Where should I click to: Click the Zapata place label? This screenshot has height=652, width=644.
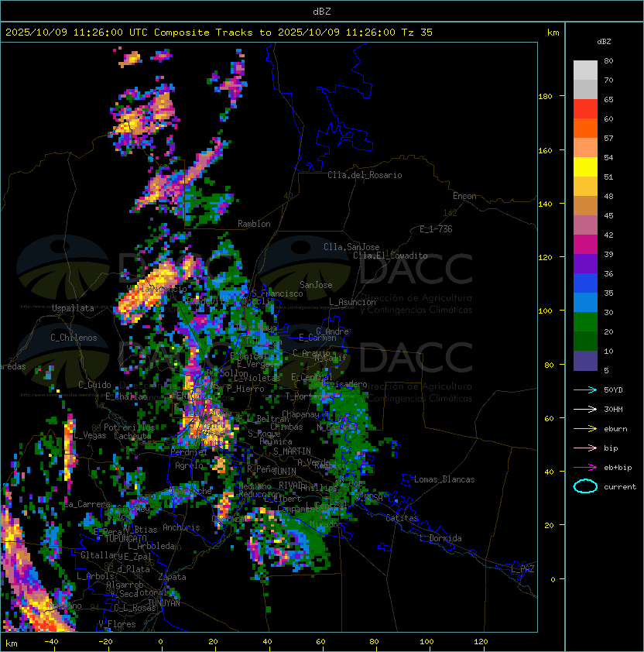pos(172,577)
